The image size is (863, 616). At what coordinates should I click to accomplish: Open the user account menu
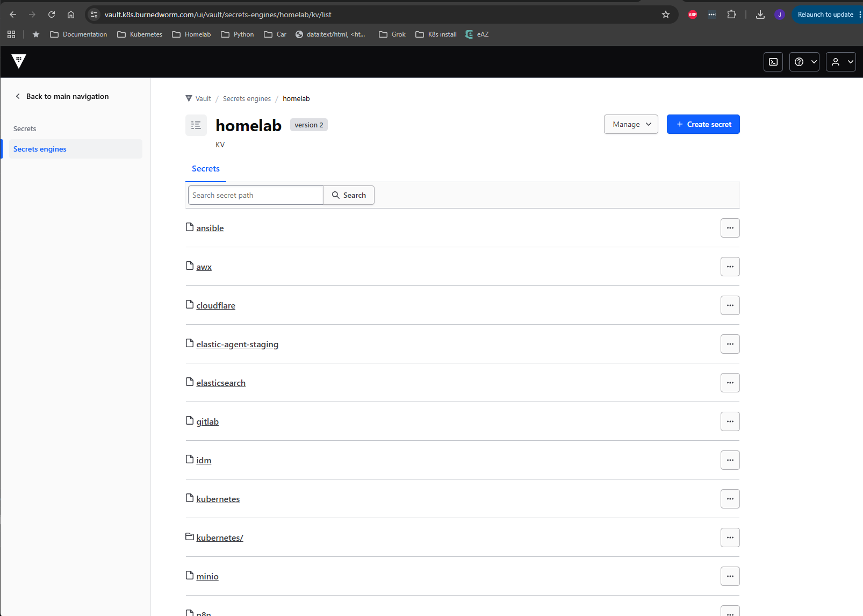click(840, 62)
